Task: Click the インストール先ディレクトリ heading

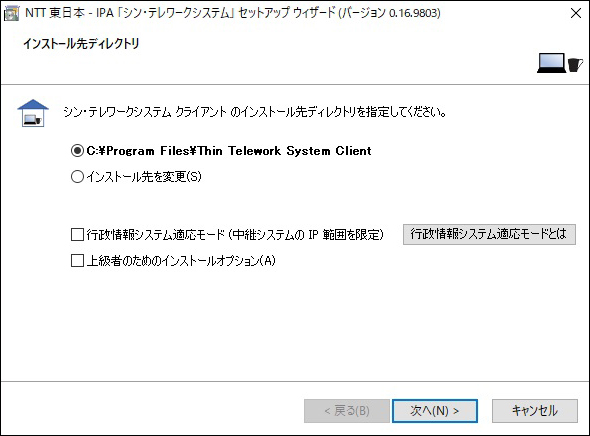Action: coord(81,44)
